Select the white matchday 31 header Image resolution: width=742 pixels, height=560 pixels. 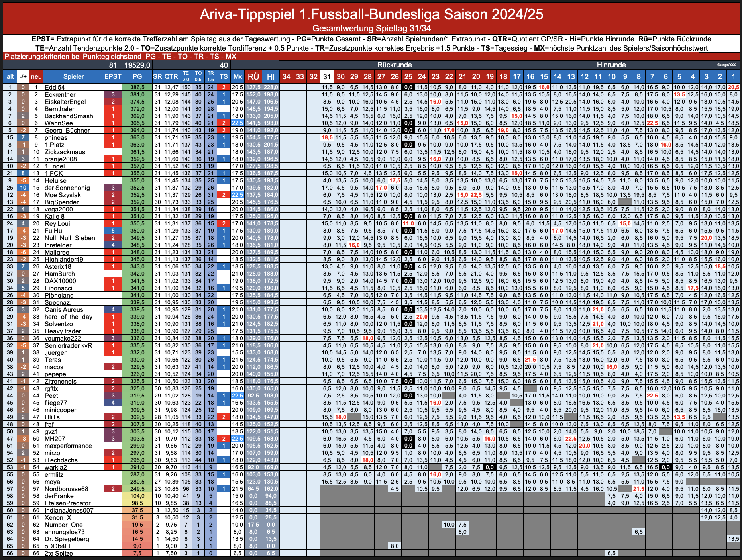[x=327, y=76]
